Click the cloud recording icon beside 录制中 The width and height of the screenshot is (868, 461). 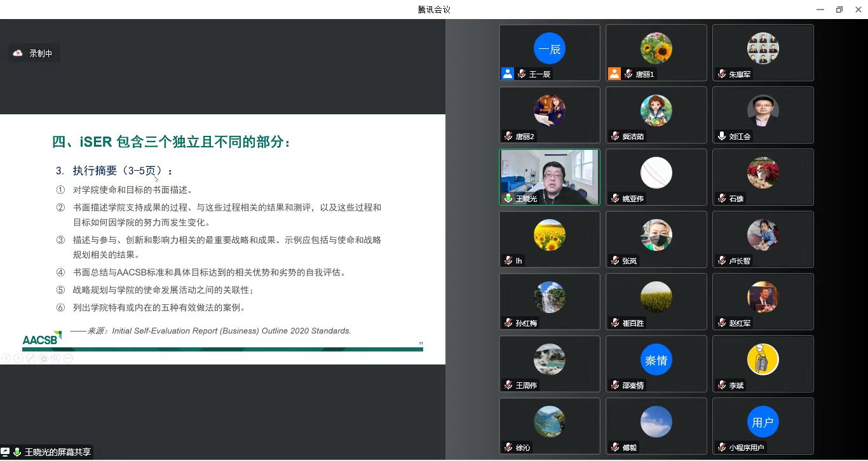(18, 53)
